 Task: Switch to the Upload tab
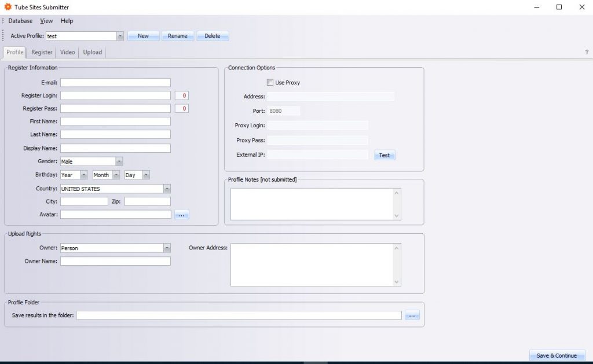coord(92,52)
